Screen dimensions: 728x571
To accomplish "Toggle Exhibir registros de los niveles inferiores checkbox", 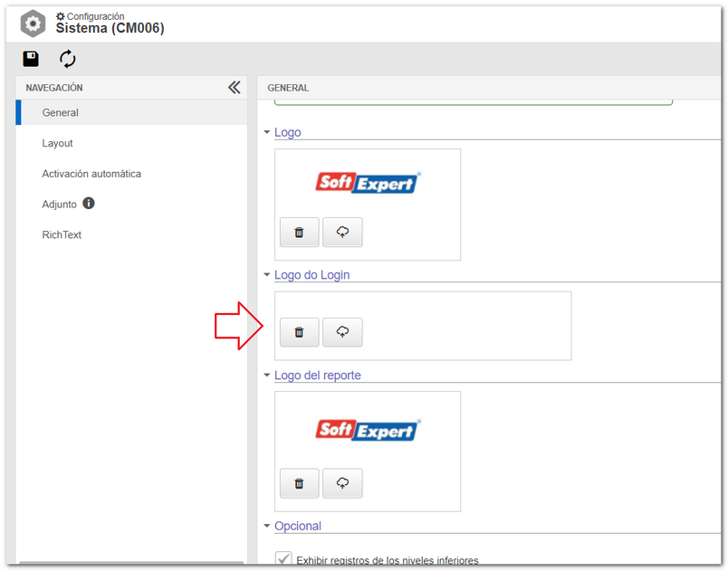I will [x=283, y=559].
